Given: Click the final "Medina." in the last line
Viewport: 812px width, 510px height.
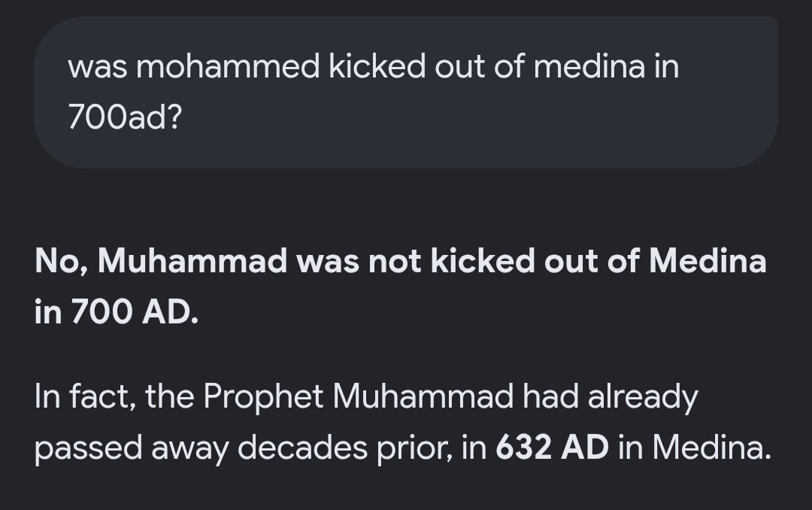Looking at the screenshot, I should [711, 448].
